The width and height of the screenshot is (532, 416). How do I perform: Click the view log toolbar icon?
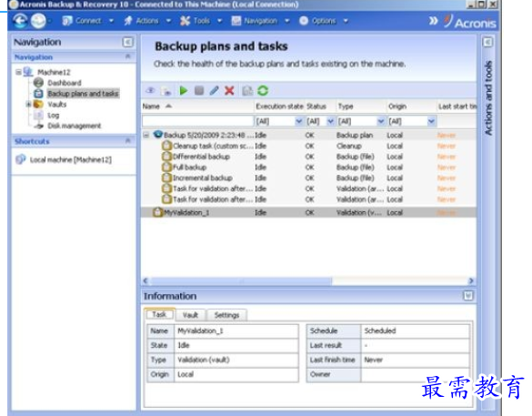coord(166,91)
